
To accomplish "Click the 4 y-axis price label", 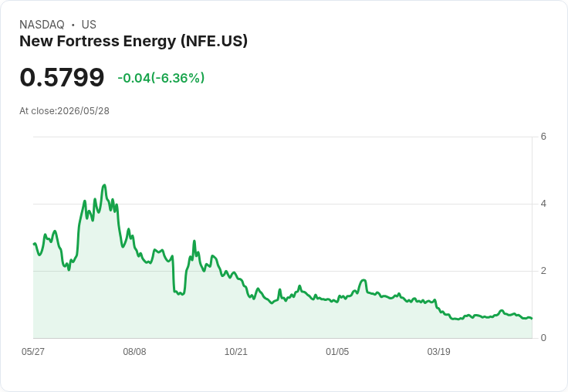I will (x=543, y=204).
